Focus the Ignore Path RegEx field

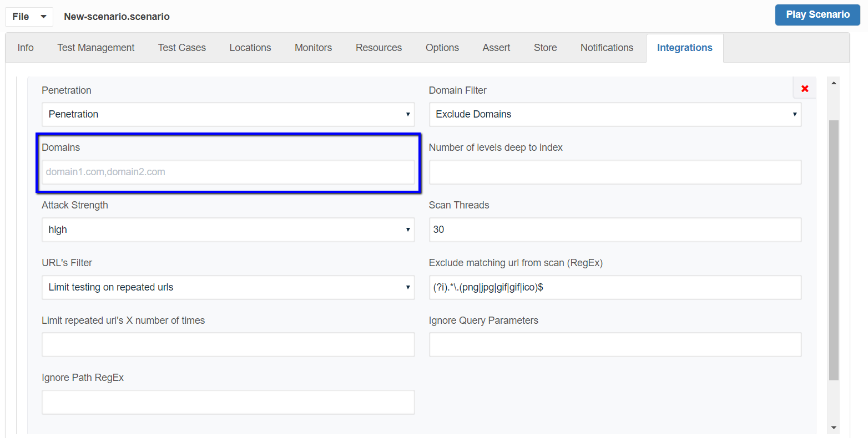pos(228,402)
